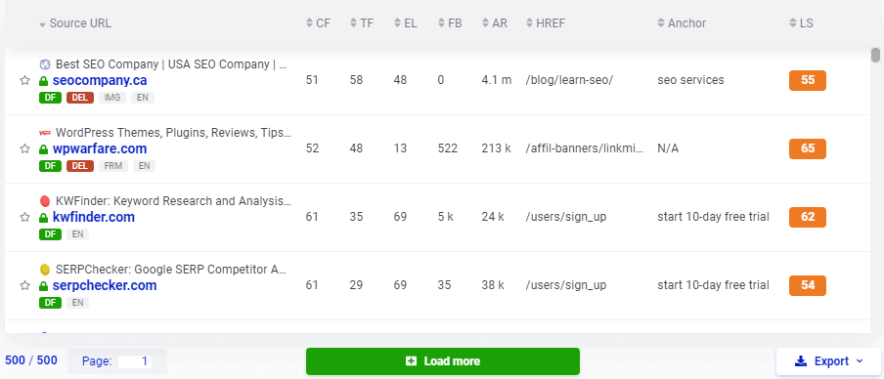Click the green lock icon beside seocompany.ca
Image resolution: width=884 pixels, height=379 pixels.
[43, 81]
